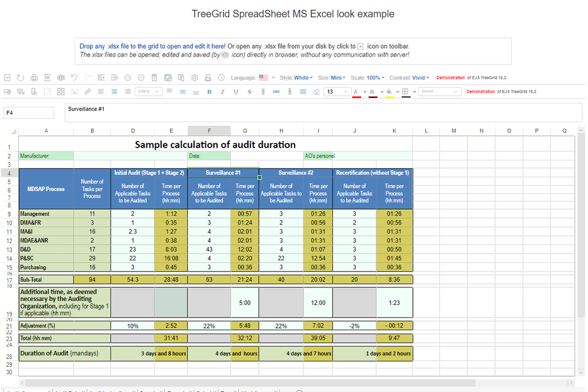Open the Language flag dropdown

point(267,78)
